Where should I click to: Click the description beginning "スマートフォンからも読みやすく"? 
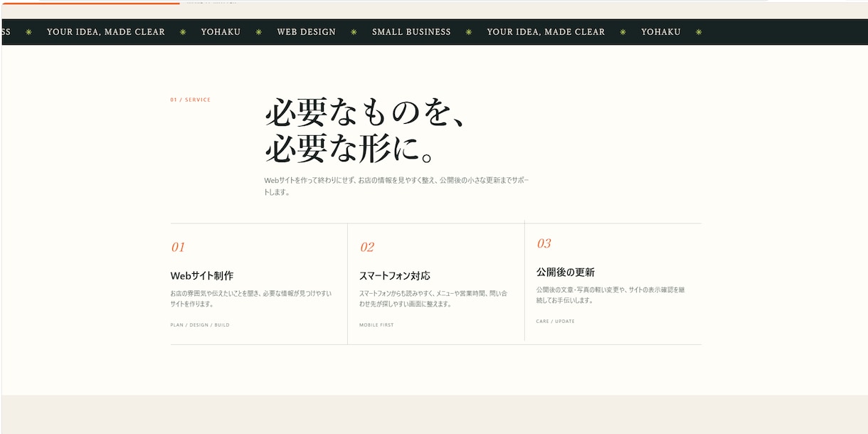coord(433,298)
